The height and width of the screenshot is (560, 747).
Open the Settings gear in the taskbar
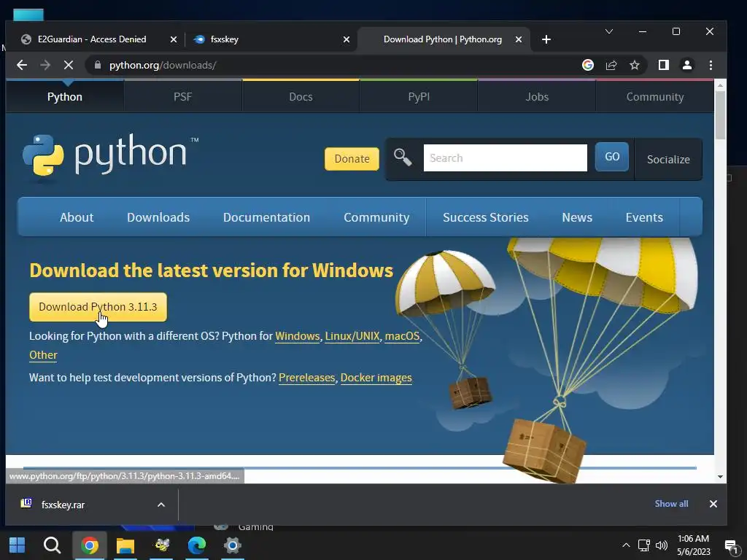click(233, 545)
